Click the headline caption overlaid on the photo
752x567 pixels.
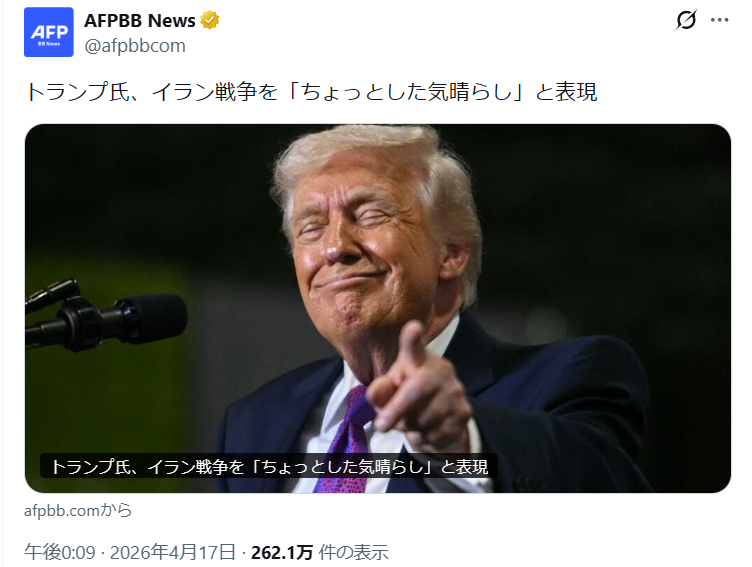(x=269, y=466)
